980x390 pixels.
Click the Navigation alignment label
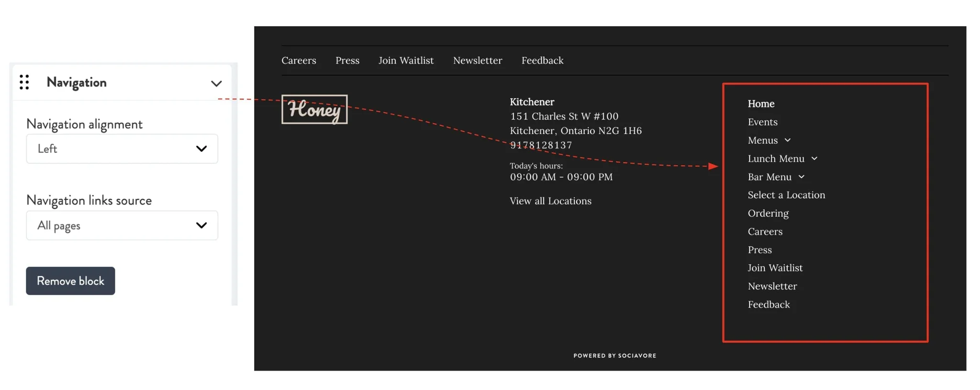pos(84,124)
